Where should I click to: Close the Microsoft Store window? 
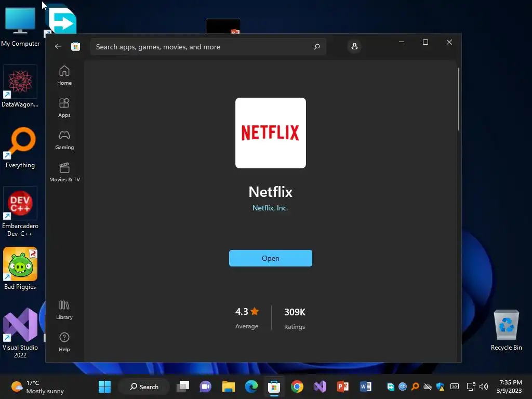click(x=449, y=42)
